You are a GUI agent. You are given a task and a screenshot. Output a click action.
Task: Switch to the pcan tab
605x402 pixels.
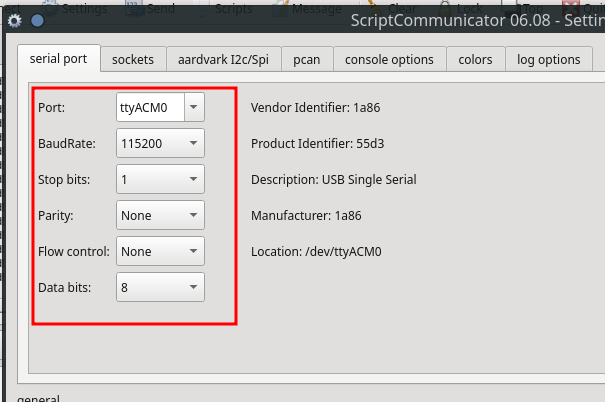tap(307, 59)
